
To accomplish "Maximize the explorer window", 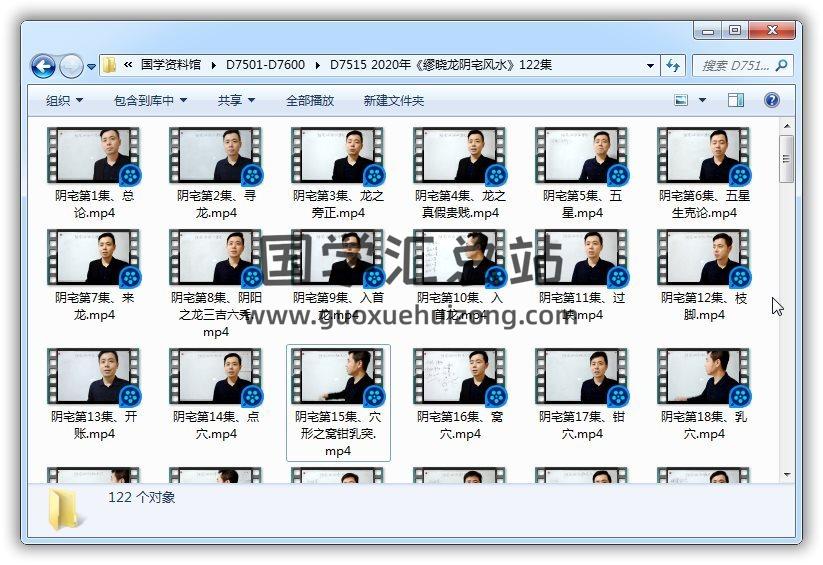I will coord(735,30).
